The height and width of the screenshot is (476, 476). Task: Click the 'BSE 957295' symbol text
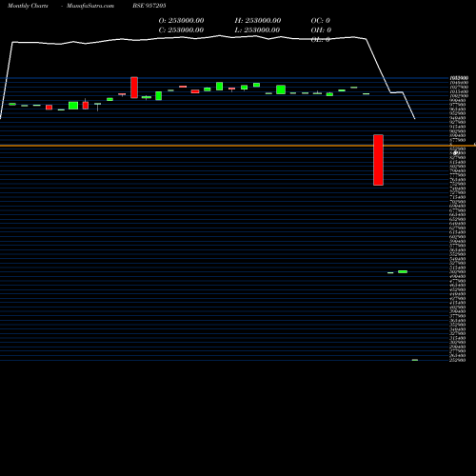149,6
